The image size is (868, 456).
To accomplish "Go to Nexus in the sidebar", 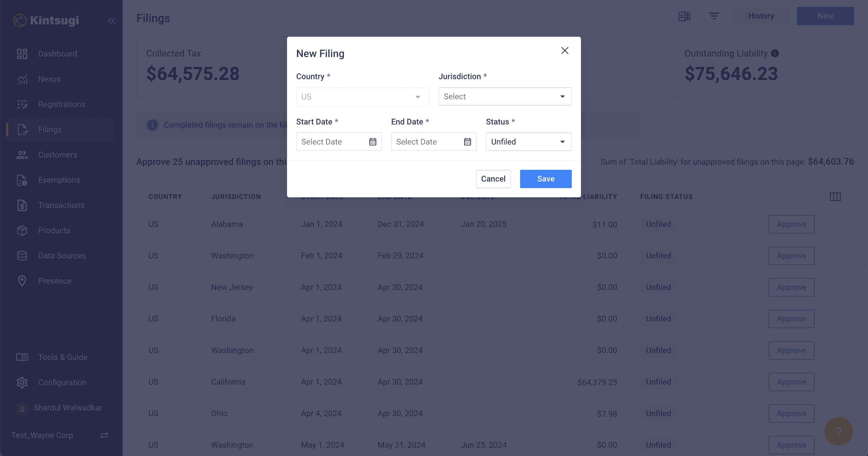I will pyautogui.click(x=49, y=79).
